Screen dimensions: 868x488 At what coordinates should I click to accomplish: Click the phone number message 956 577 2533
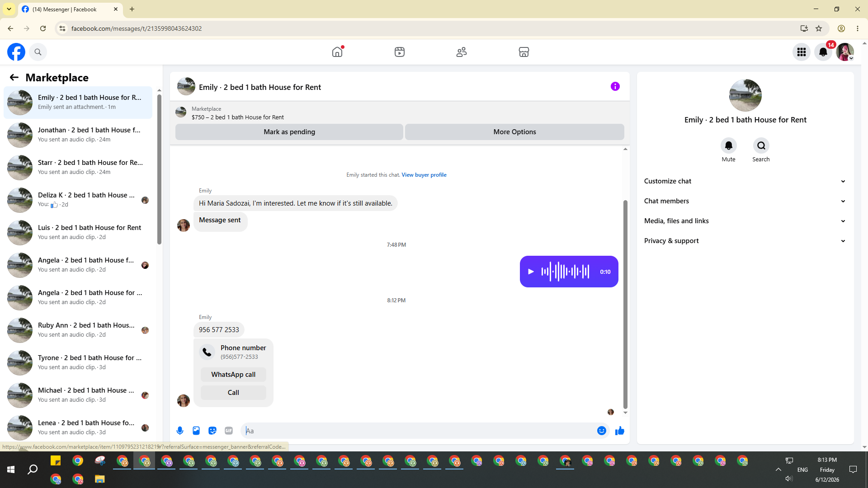(219, 330)
